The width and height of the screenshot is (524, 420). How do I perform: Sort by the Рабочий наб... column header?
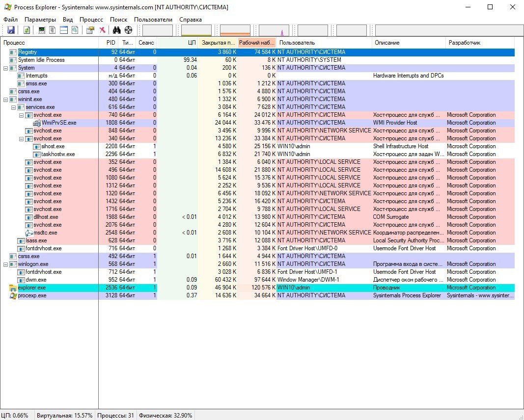pos(257,42)
